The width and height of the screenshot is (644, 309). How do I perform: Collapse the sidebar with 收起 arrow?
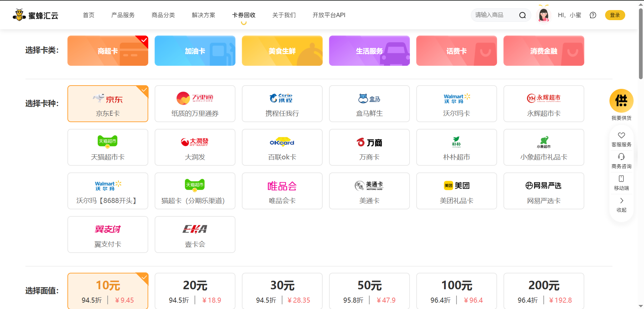click(x=621, y=201)
